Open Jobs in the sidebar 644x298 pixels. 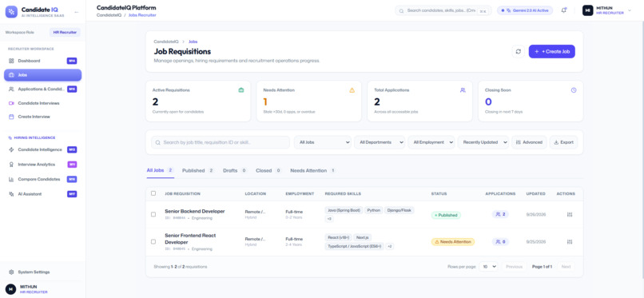pos(42,75)
